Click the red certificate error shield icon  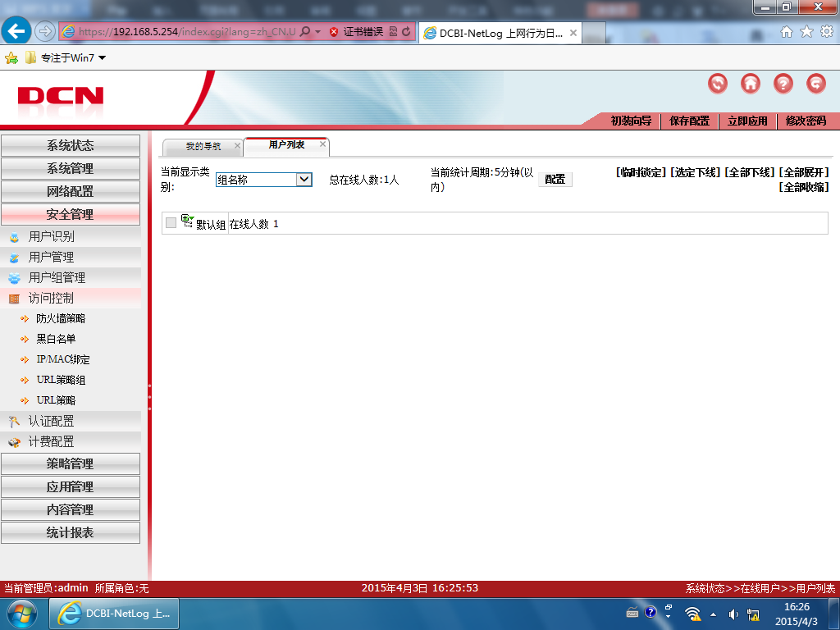pyautogui.click(x=334, y=32)
